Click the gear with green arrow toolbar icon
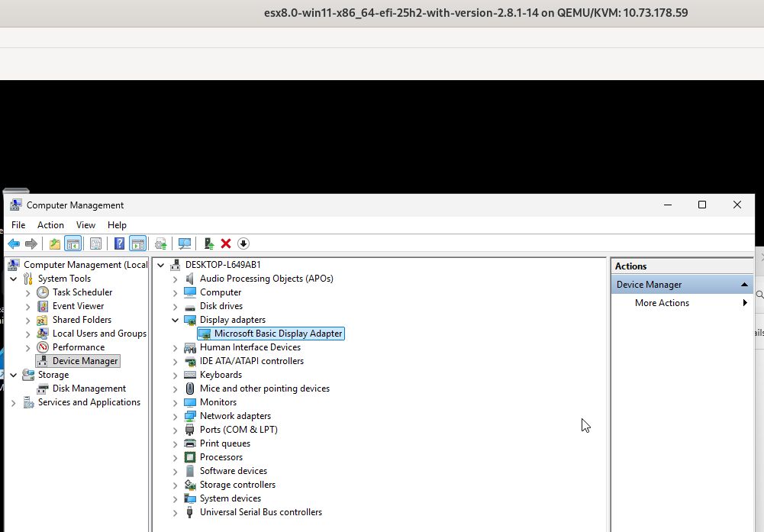Viewport: 764px width, 532px height. coord(161,243)
